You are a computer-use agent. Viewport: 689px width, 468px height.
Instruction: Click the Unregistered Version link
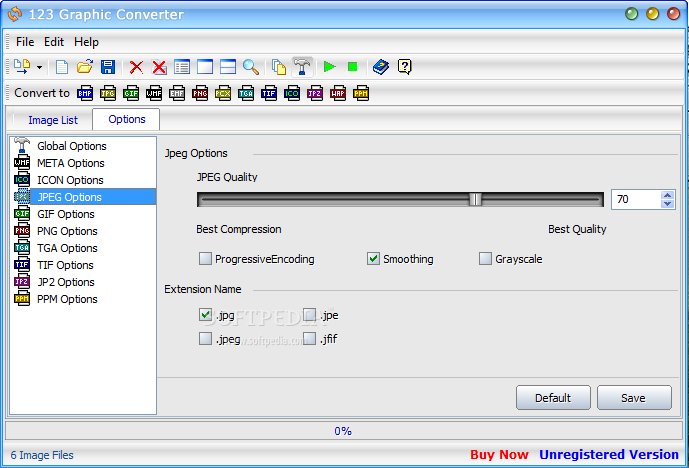coord(609,454)
